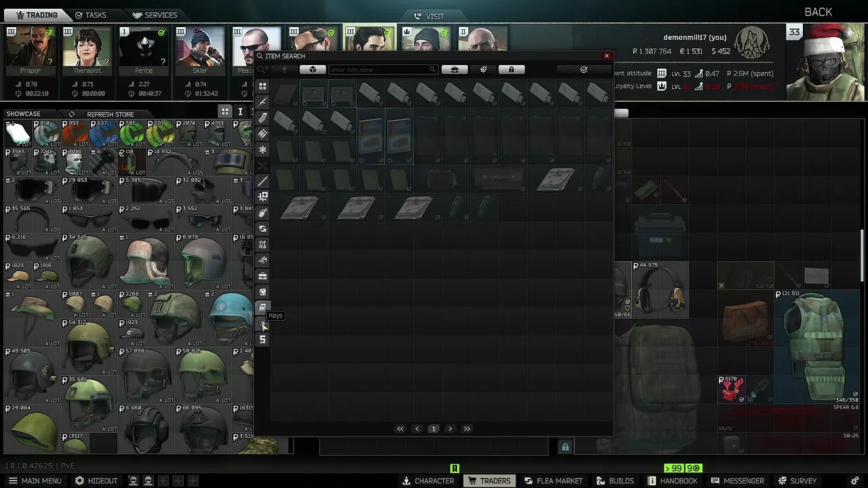This screenshot has width=868, height=488.
Task: Click the gear-with-plus filter button in Item Search
Action: coord(483,69)
